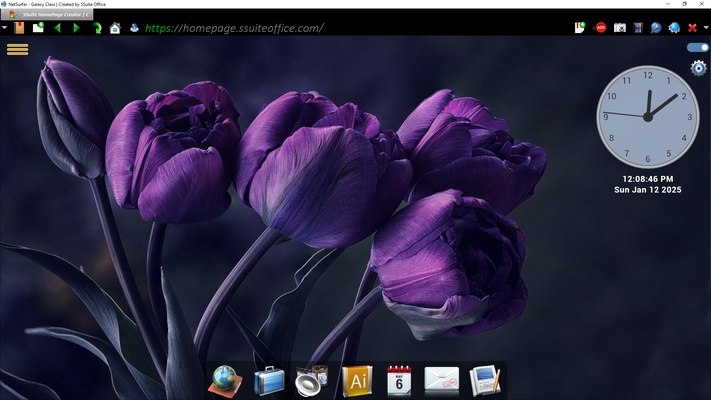Click the blue download icon beside the address
Image resolution: width=711 pixels, height=400 pixels.
click(x=134, y=28)
